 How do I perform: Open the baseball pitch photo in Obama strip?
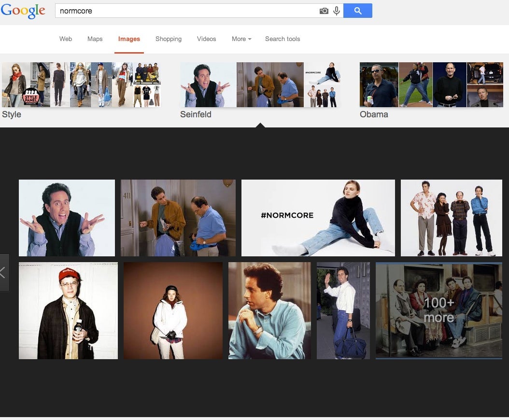pyautogui.click(x=415, y=84)
